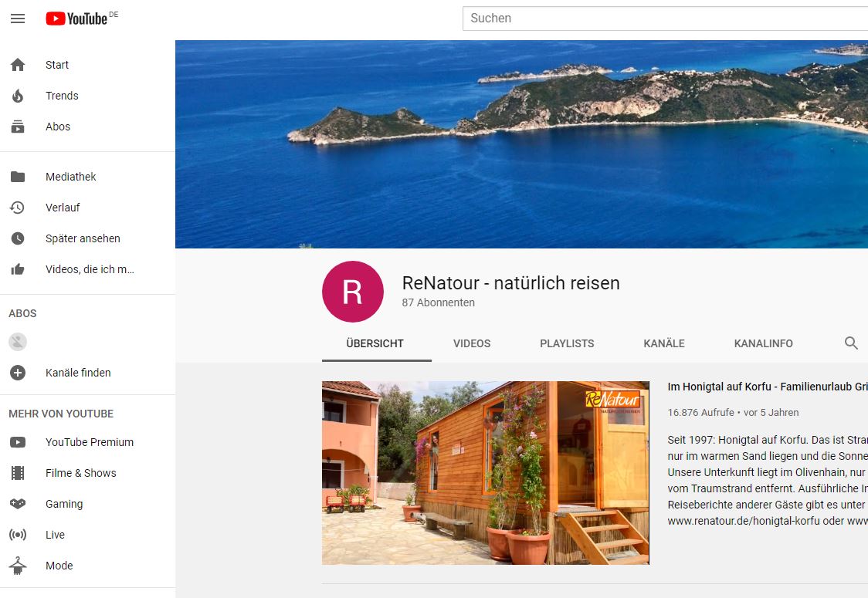Open the Mediathek library link
This screenshot has height=598, width=868.
tap(71, 177)
